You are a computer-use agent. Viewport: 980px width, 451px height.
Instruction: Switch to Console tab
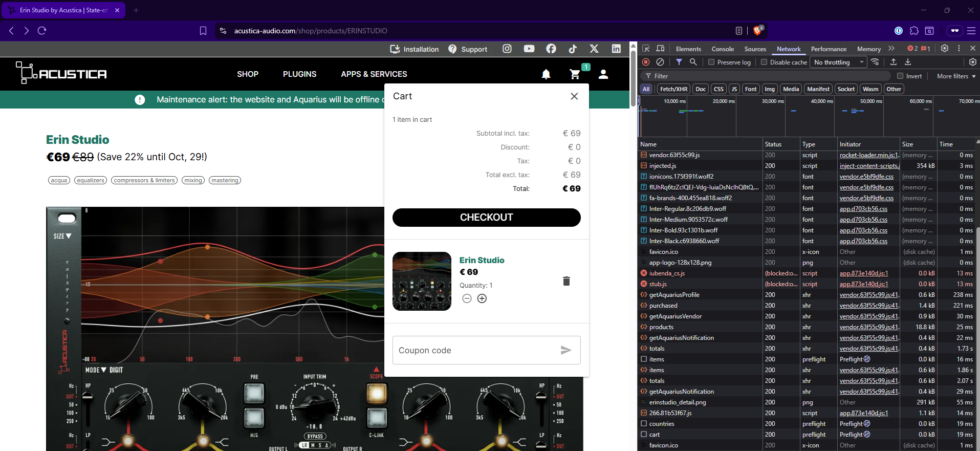click(723, 49)
